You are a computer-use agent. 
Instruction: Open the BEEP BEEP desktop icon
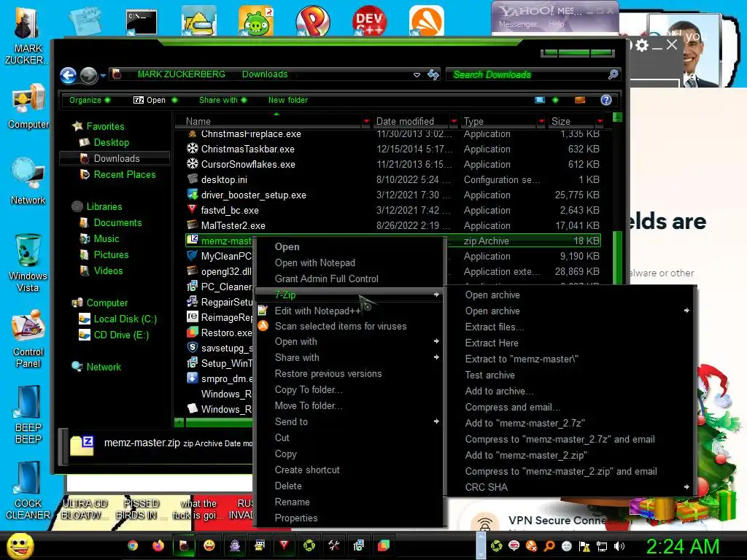pos(28,414)
